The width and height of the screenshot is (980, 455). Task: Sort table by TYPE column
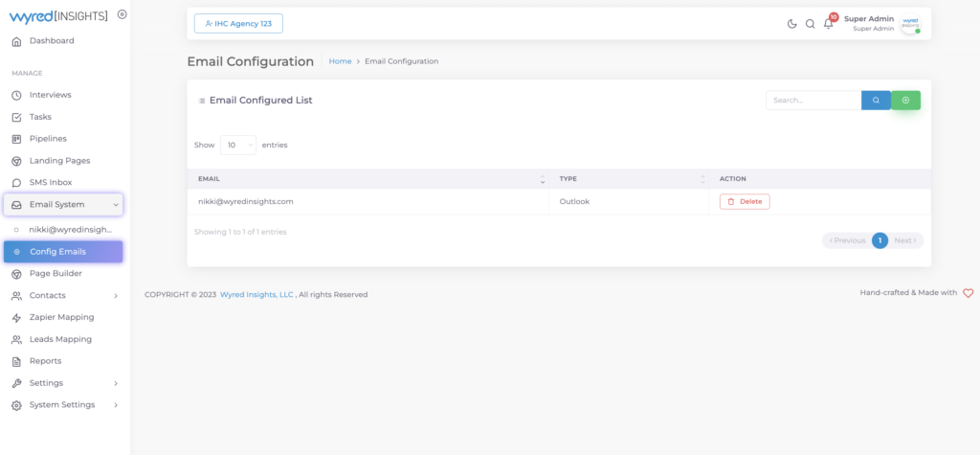point(629,179)
